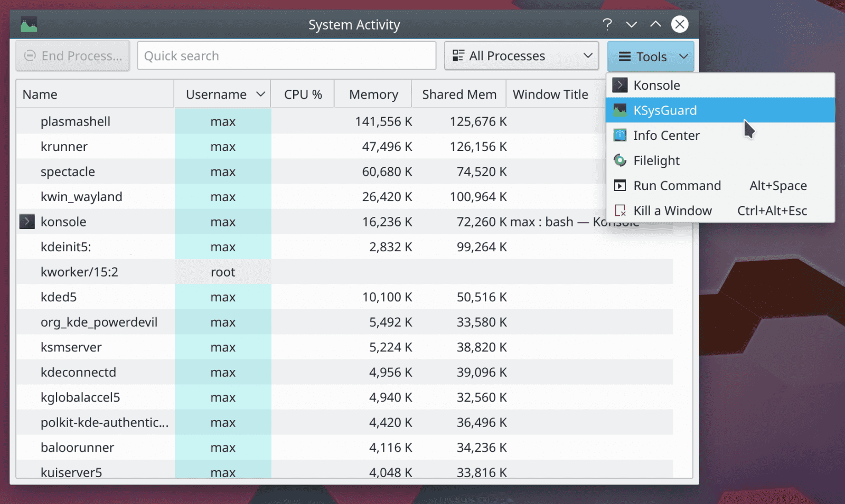
Task: Click the Kill a Window icon
Action: point(619,210)
